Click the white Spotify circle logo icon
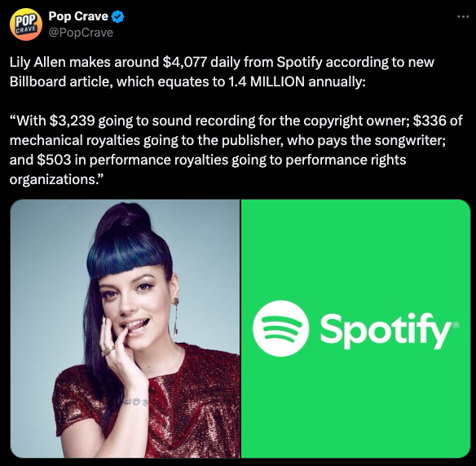The width and height of the screenshot is (476, 466). coord(281,328)
